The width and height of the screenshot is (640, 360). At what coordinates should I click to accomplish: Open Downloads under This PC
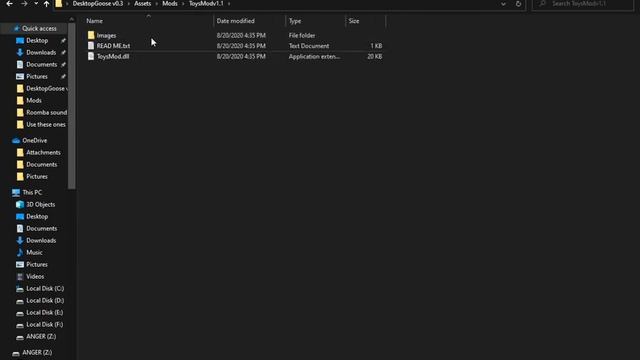click(x=41, y=240)
